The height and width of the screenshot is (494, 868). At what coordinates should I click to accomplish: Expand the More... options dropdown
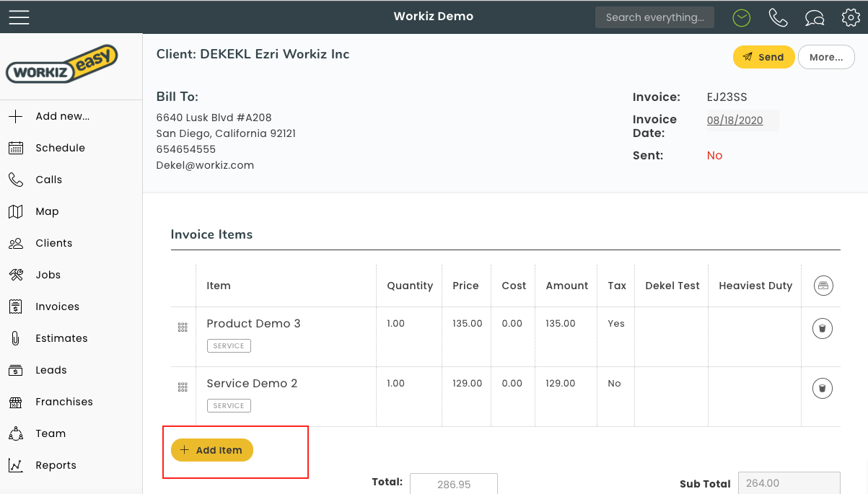(x=826, y=57)
